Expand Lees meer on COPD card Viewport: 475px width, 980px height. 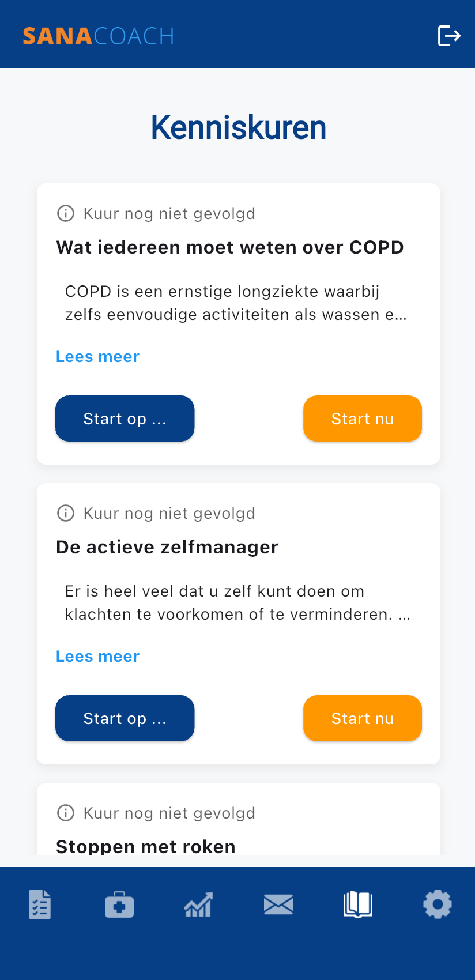pos(97,357)
